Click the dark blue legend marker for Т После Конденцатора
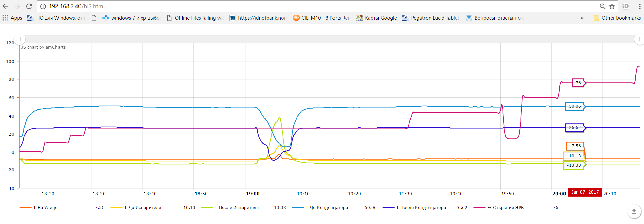644x224 pixels. coord(388,207)
